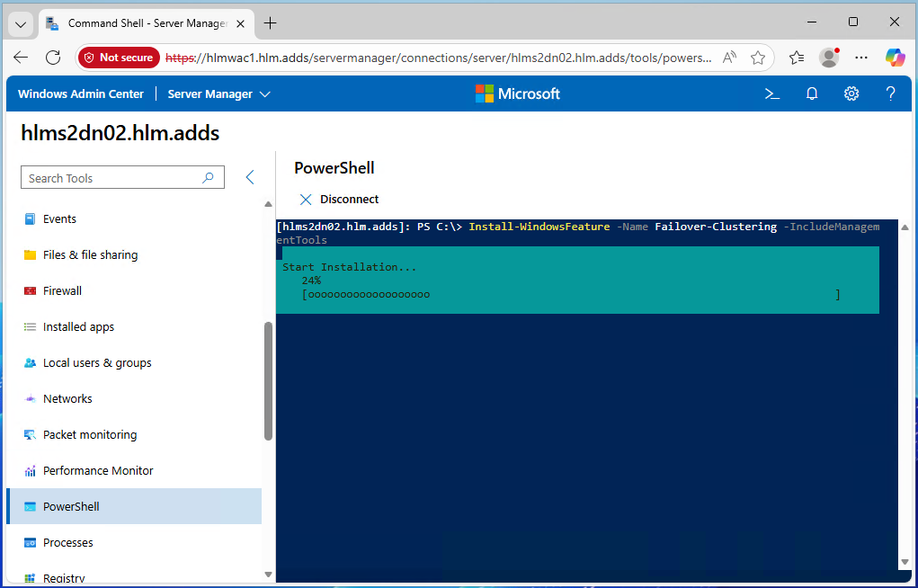Open the PowerShell console icon in header

[x=771, y=94]
